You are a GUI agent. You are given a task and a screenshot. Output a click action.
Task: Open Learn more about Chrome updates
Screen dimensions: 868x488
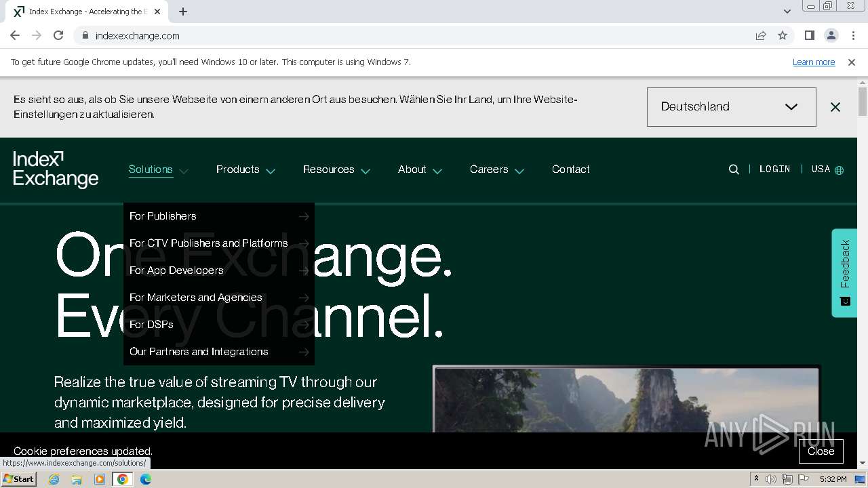pos(814,62)
